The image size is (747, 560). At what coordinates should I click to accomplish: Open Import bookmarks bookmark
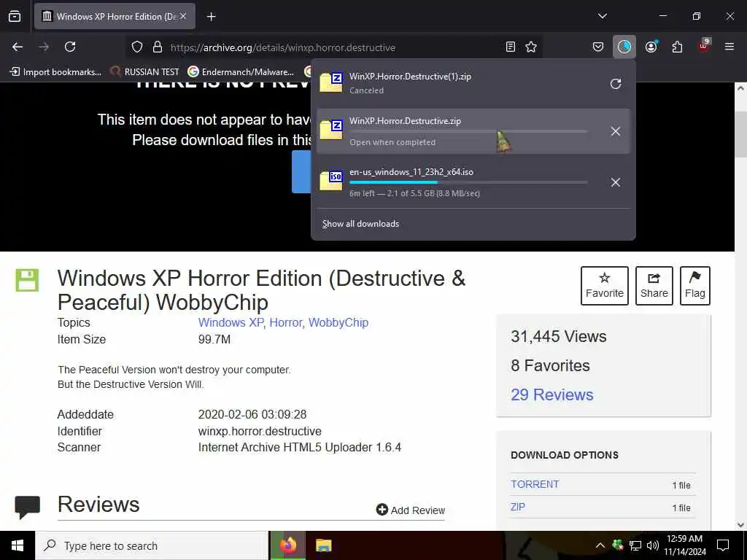55,72
